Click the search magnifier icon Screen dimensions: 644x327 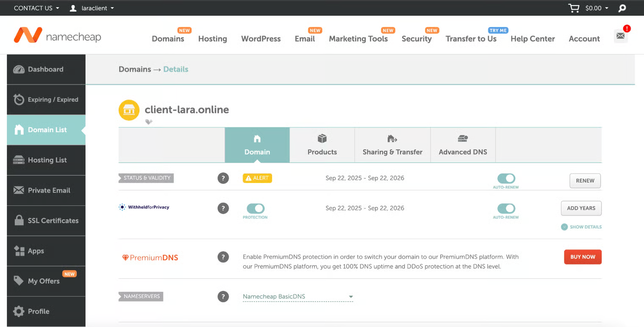pos(622,8)
